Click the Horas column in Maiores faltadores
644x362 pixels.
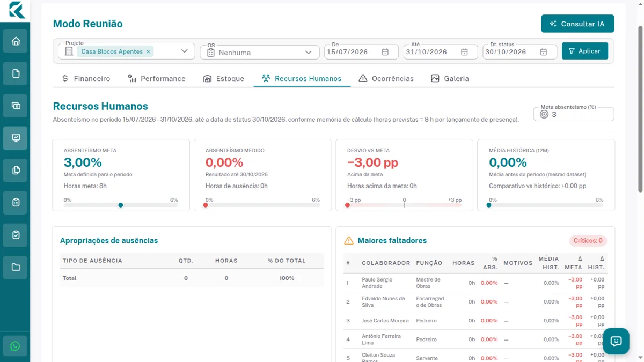click(464, 263)
